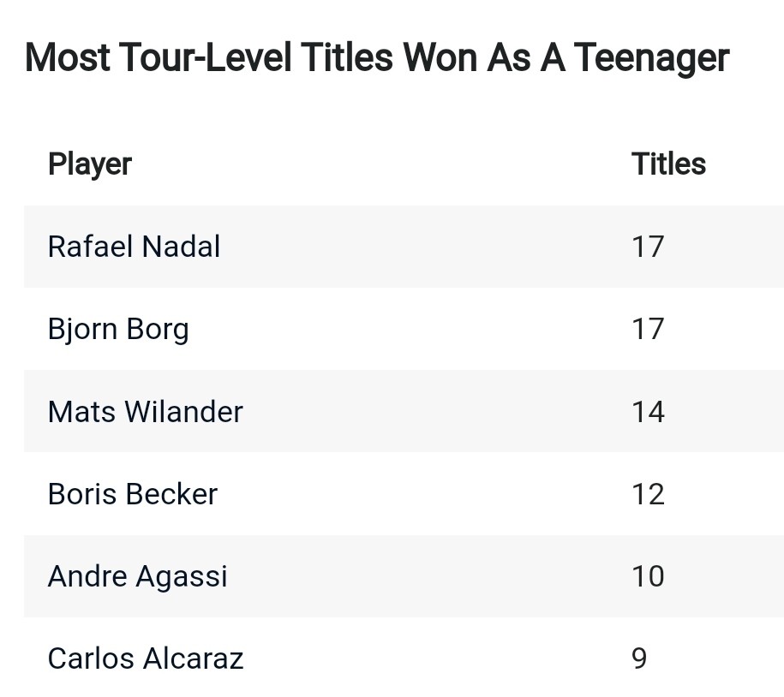
Task: Select Bjorn Borg's name
Action: pyautogui.click(x=118, y=330)
